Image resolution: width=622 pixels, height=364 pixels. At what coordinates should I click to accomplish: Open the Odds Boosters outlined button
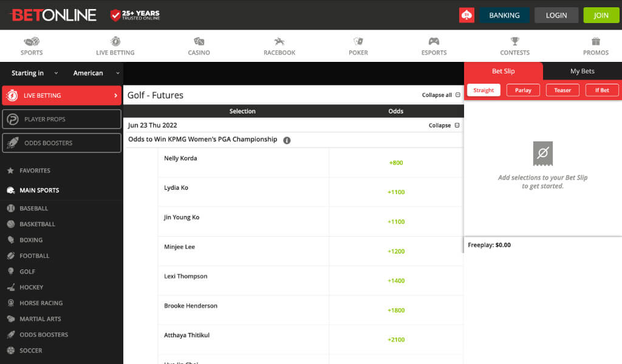61,143
